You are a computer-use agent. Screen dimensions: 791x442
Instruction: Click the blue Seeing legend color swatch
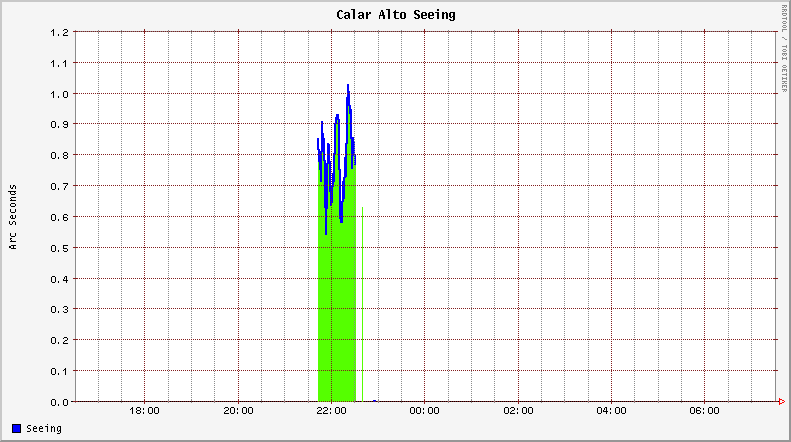(x=17, y=428)
